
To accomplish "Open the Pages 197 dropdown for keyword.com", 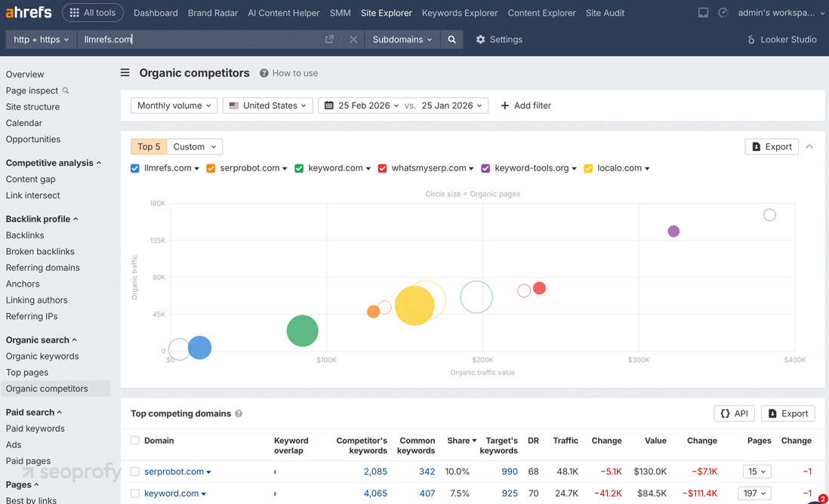I will [754, 493].
